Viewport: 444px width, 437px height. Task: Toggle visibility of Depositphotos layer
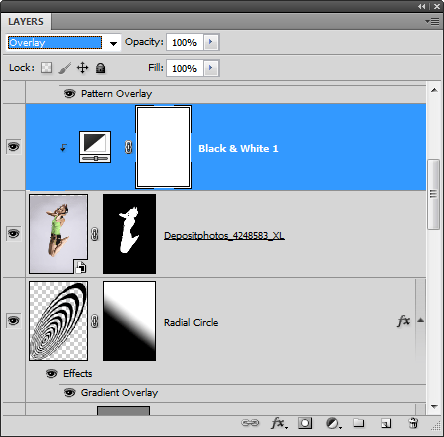pyautogui.click(x=14, y=233)
